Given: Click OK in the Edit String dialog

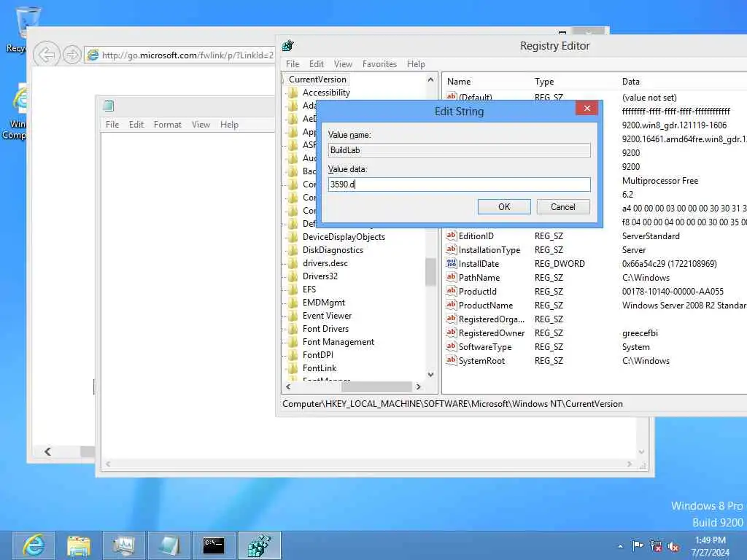Looking at the screenshot, I should pos(504,206).
